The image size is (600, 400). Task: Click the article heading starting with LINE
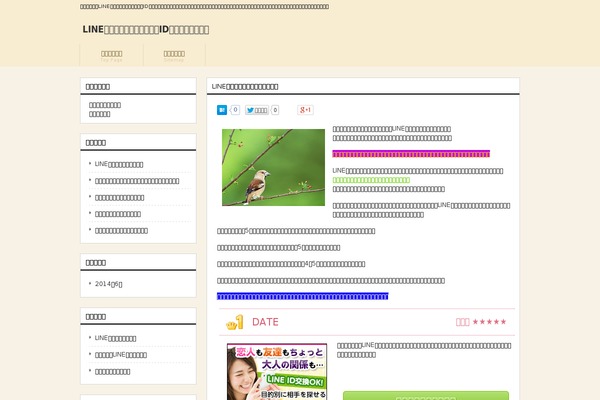pos(245,87)
